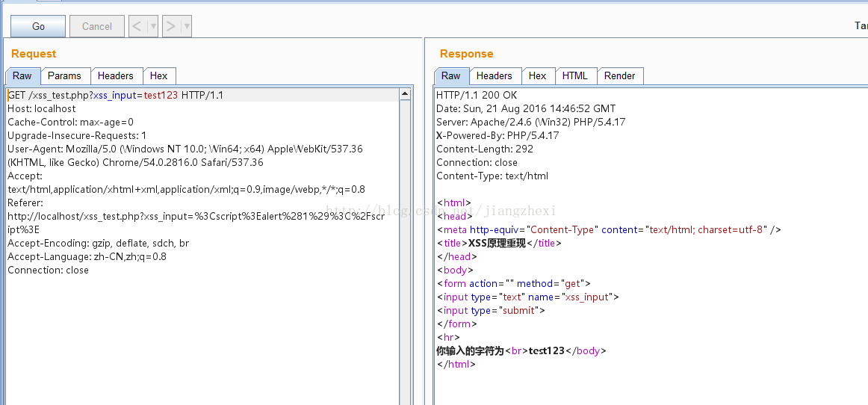868x405 pixels.
Task: Switch to the Request Hex tab
Action: point(159,76)
